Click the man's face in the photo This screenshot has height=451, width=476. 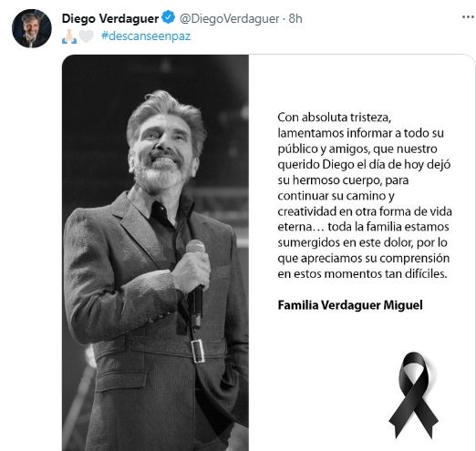[x=162, y=149]
